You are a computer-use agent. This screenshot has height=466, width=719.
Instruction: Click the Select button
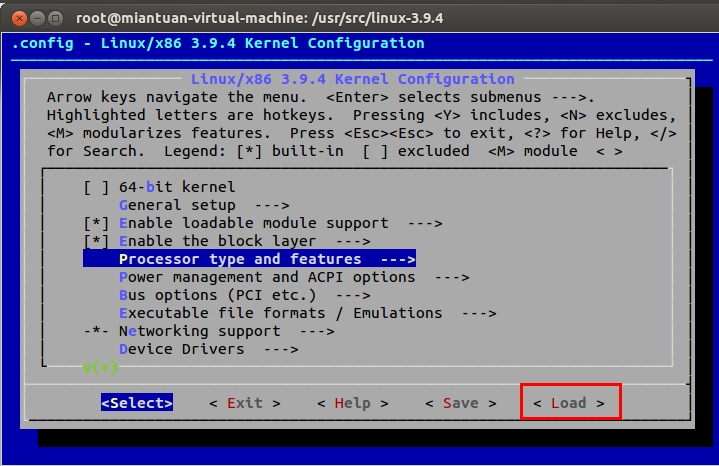(x=137, y=403)
